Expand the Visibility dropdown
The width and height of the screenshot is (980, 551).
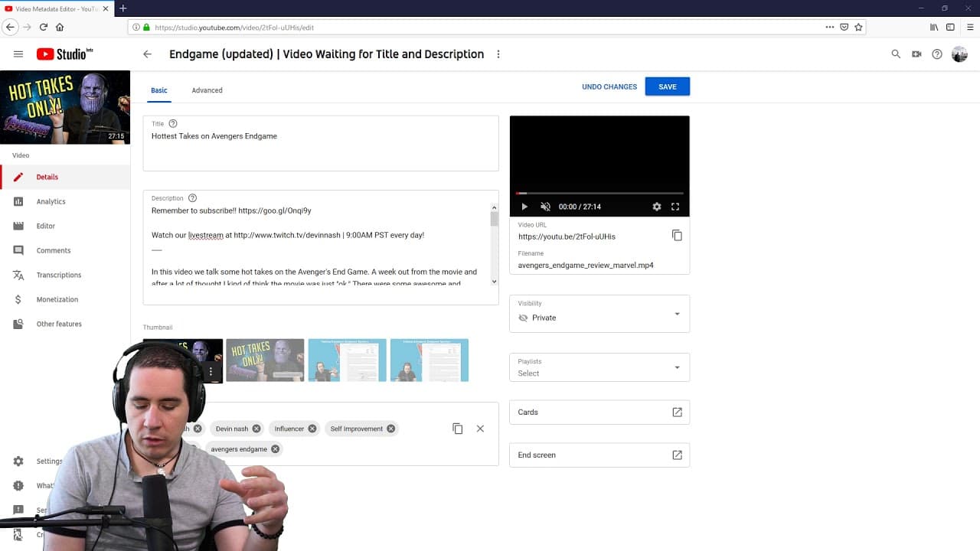pos(599,313)
